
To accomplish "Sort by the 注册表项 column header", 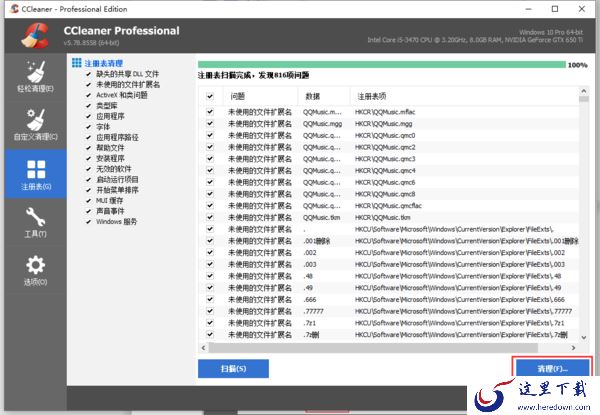I will (x=464, y=96).
